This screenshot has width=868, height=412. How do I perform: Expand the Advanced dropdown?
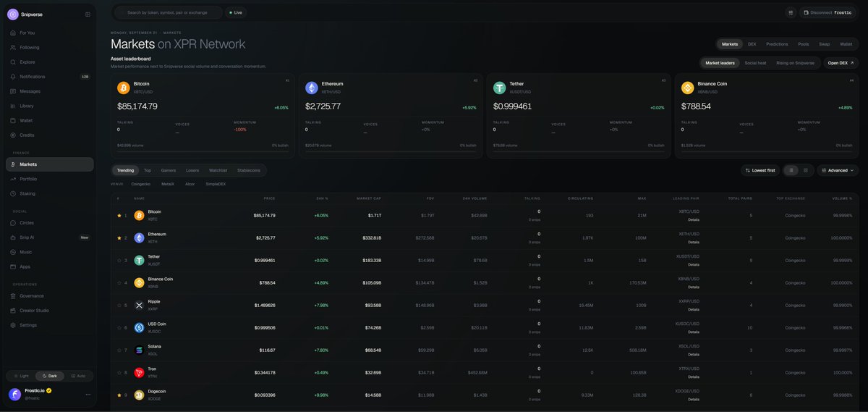click(838, 170)
